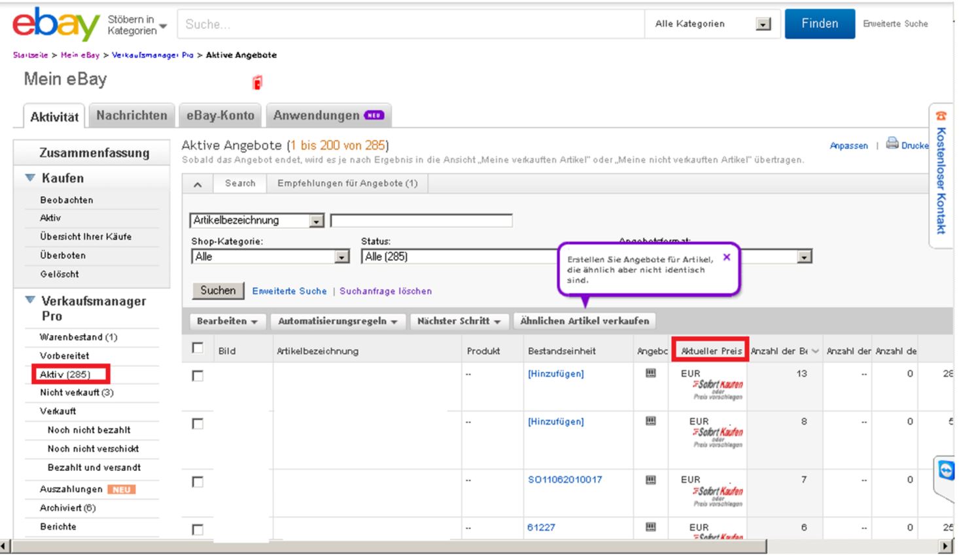The height and width of the screenshot is (560, 959).
Task: Click the phone icon on Kostenloser Kontakt tab
Action: (x=941, y=115)
